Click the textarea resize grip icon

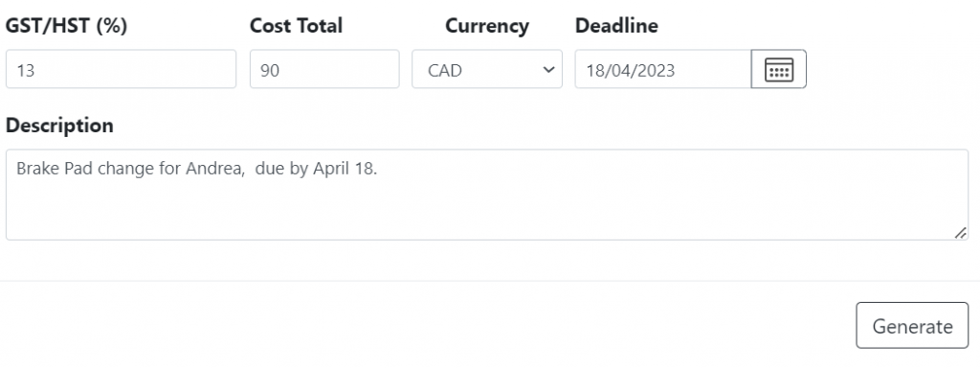960,233
